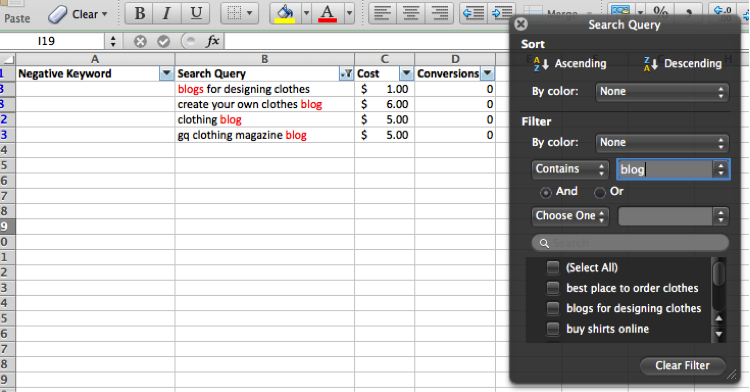Open Search Query column filter dropdown

coord(346,74)
